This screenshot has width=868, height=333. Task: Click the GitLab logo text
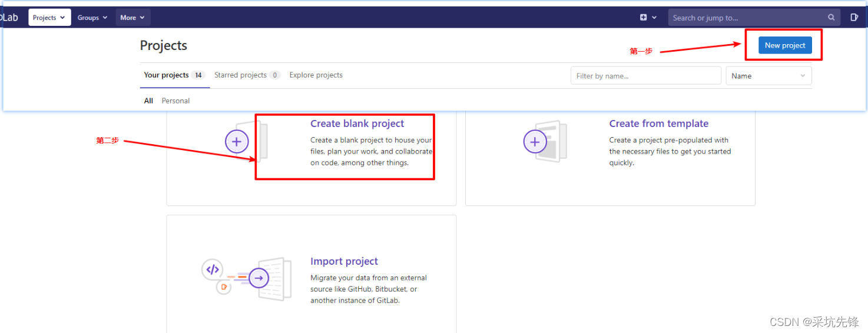(9, 18)
